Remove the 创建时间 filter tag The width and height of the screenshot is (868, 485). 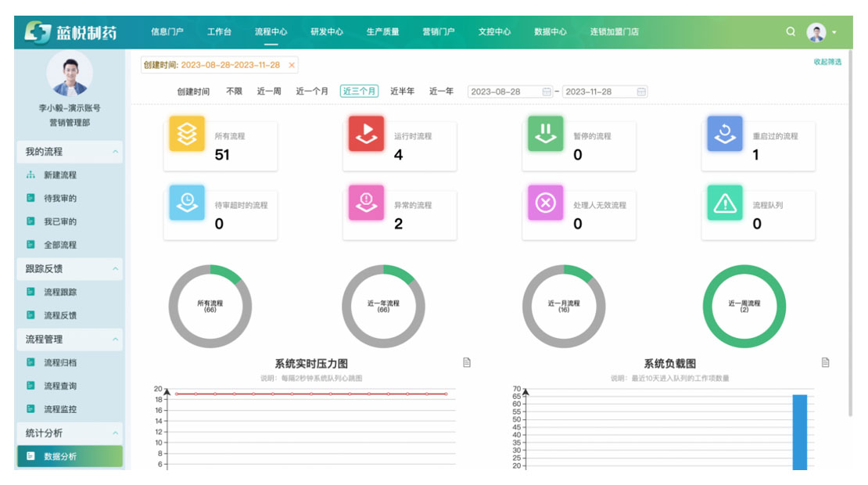292,66
